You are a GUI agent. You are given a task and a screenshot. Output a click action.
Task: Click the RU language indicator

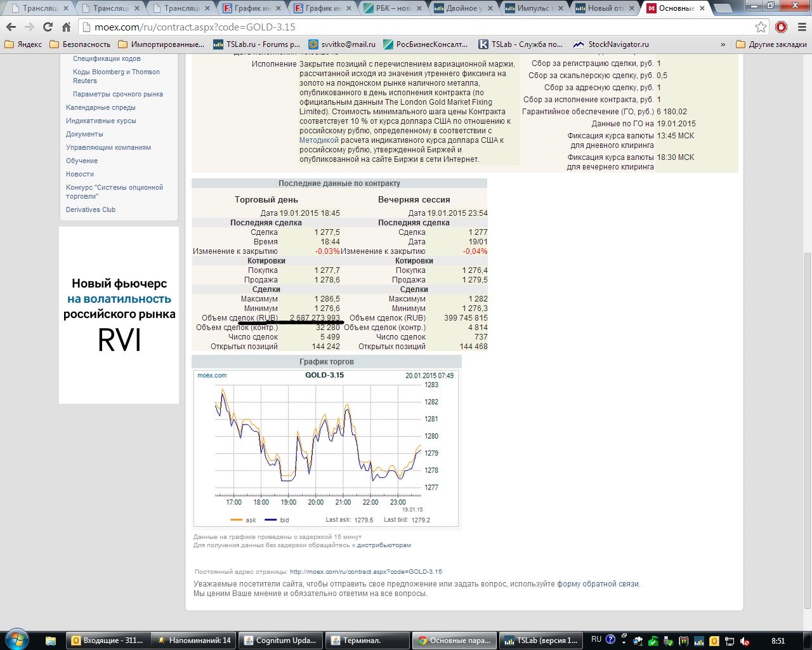(596, 639)
